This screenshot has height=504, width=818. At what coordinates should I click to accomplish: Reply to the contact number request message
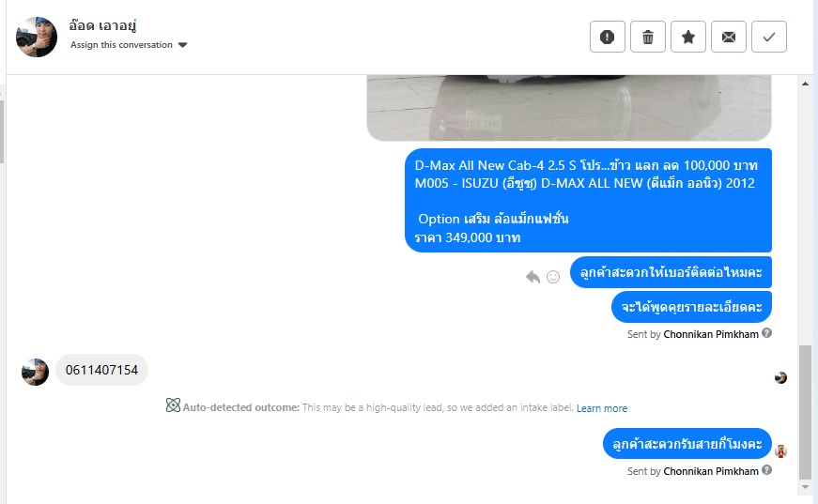[x=532, y=277]
